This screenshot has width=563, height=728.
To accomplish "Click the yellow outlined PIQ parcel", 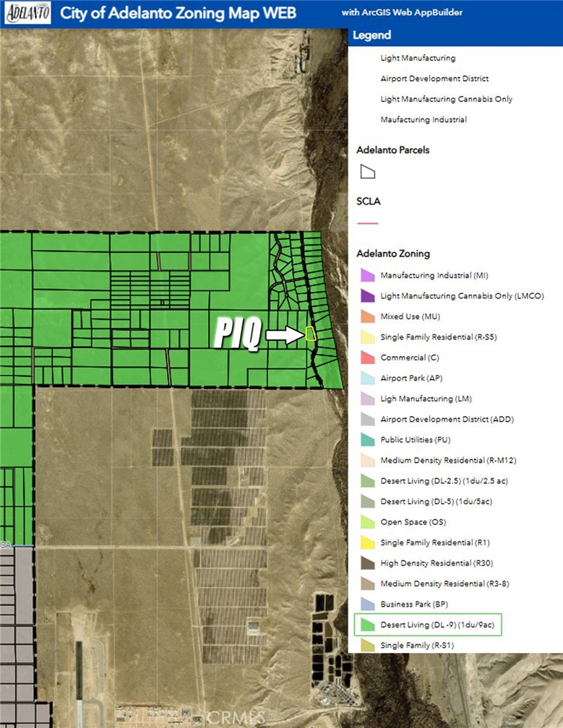I will pos(311,334).
